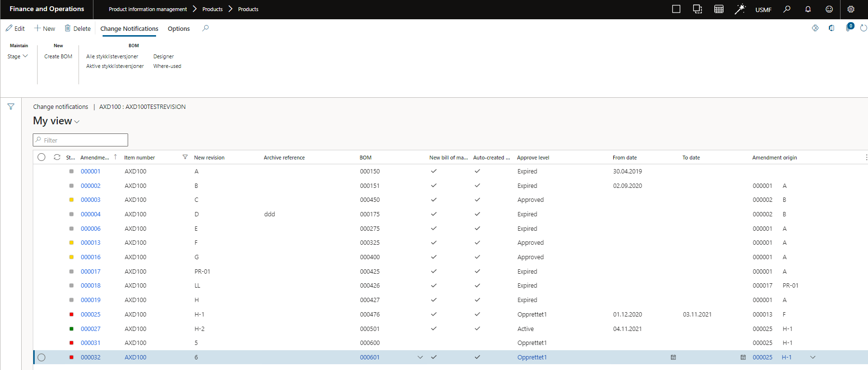Image resolution: width=868 pixels, height=370 pixels.
Task: Open the BOM dropdown in row 000032
Action: (420, 357)
